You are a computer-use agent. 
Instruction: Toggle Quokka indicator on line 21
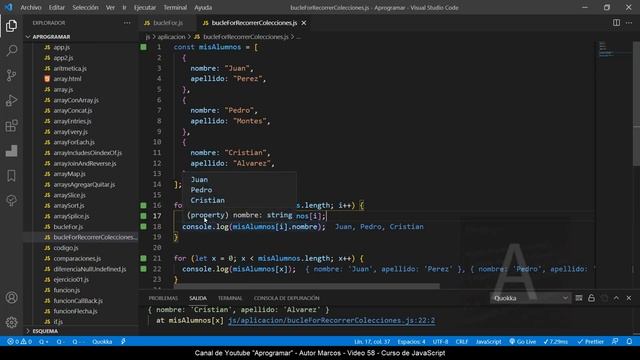coord(144,258)
